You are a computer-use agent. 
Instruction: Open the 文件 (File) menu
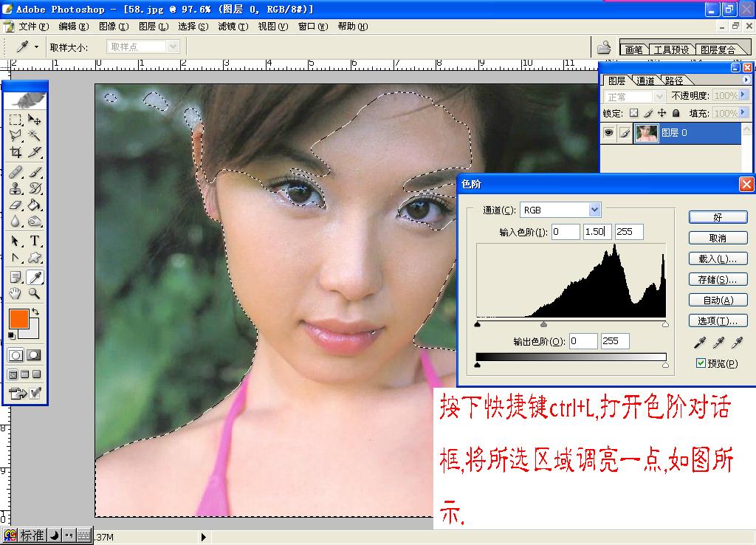33,27
